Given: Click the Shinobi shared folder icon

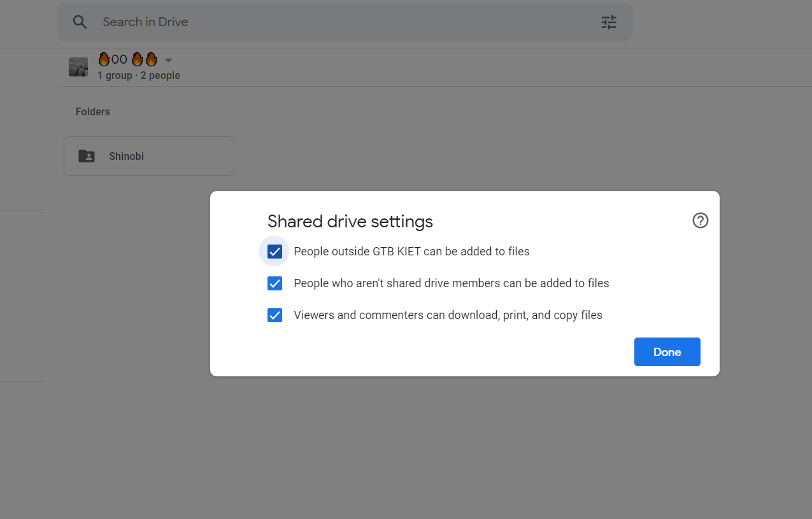Looking at the screenshot, I should pyautogui.click(x=87, y=156).
